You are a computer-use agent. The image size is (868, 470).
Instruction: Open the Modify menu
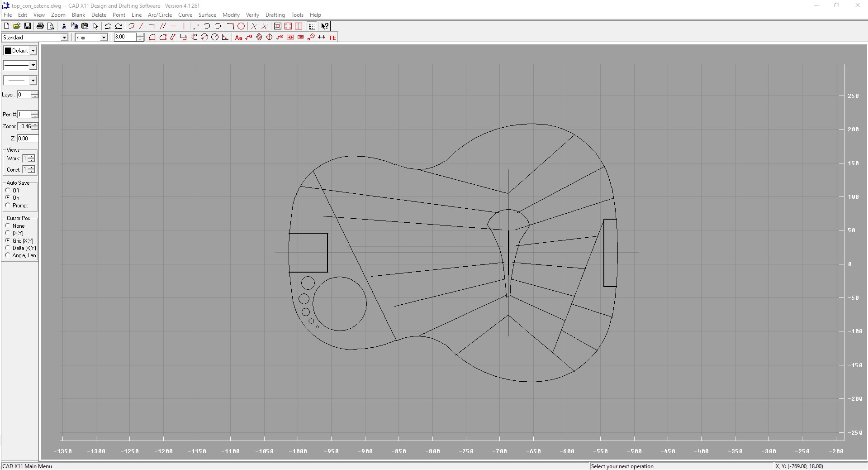click(231, 15)
